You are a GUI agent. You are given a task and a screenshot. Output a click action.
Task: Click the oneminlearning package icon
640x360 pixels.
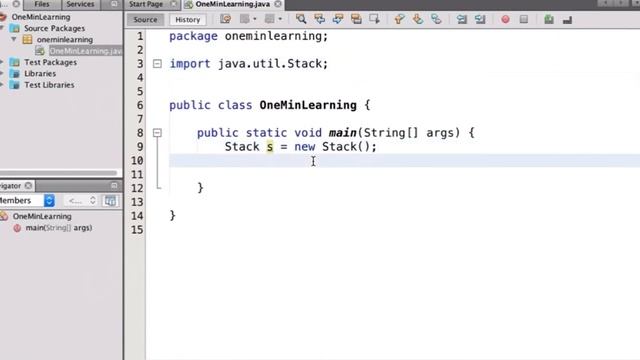[x=27, y=40]
